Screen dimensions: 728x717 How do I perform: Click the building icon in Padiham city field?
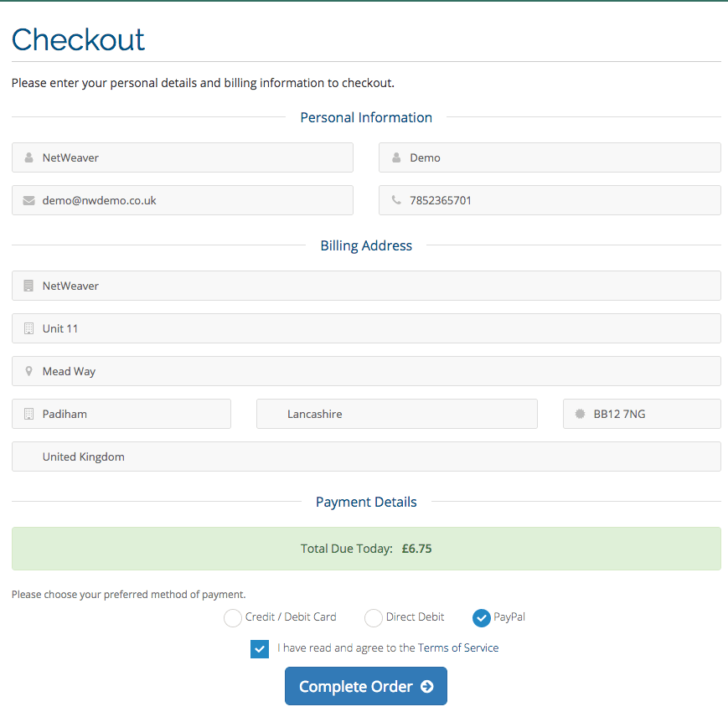28,414
